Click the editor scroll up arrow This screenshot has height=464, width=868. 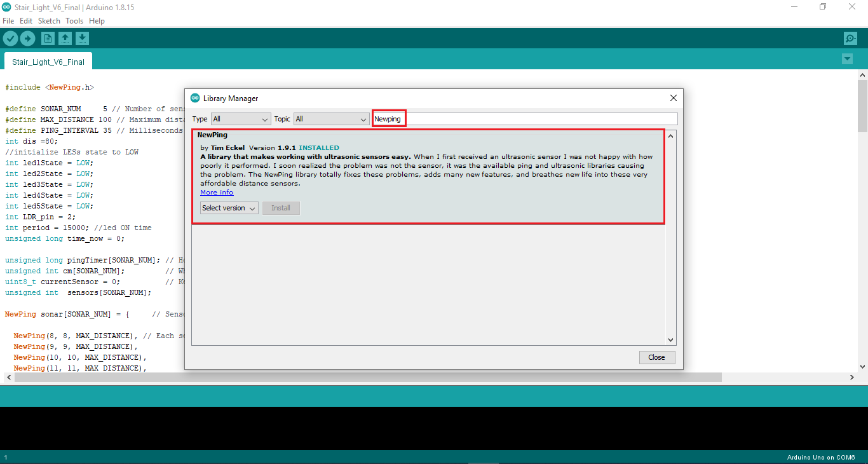[x=862, y=76]
